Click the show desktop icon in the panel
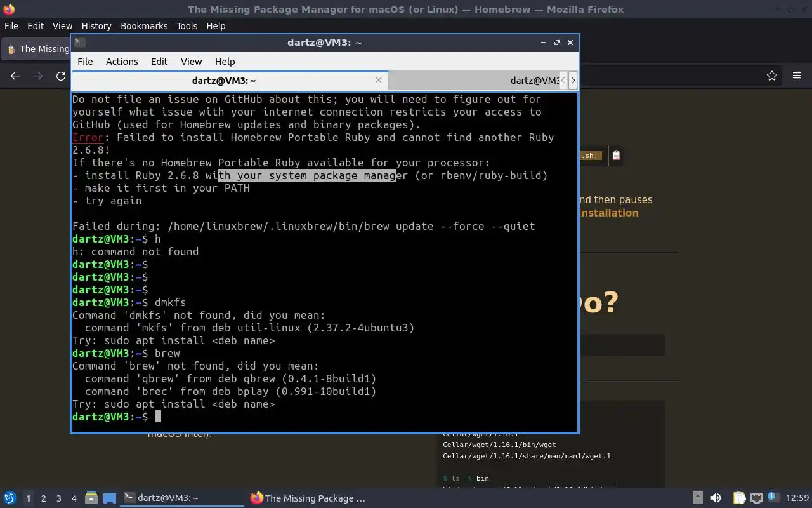 pyautogui.click(x=110, y=498)
